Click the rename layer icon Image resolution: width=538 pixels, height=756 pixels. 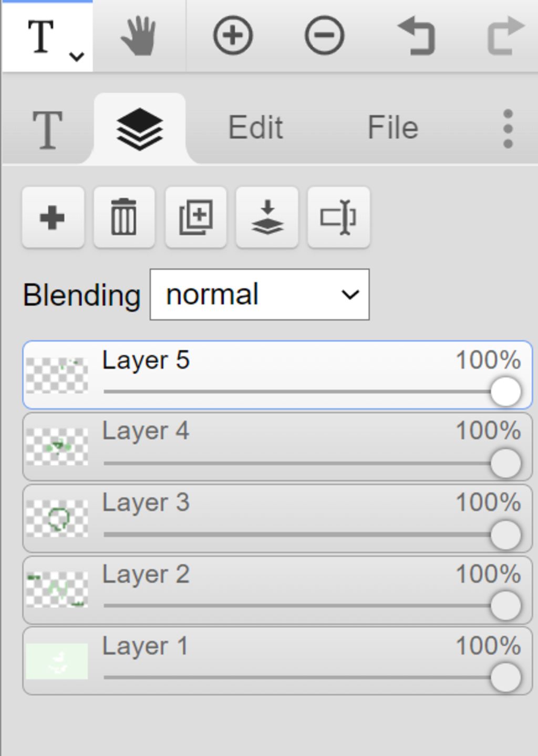click(x=339, y=217)
